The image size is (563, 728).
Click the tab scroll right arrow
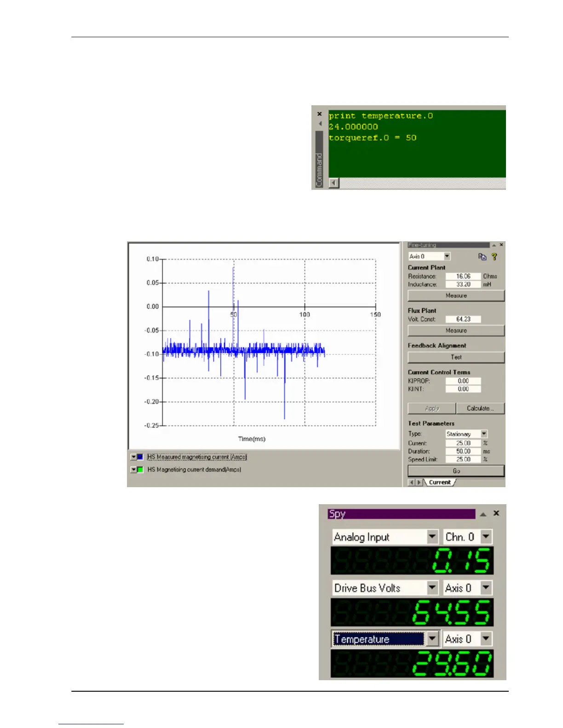tap(419, 482)
